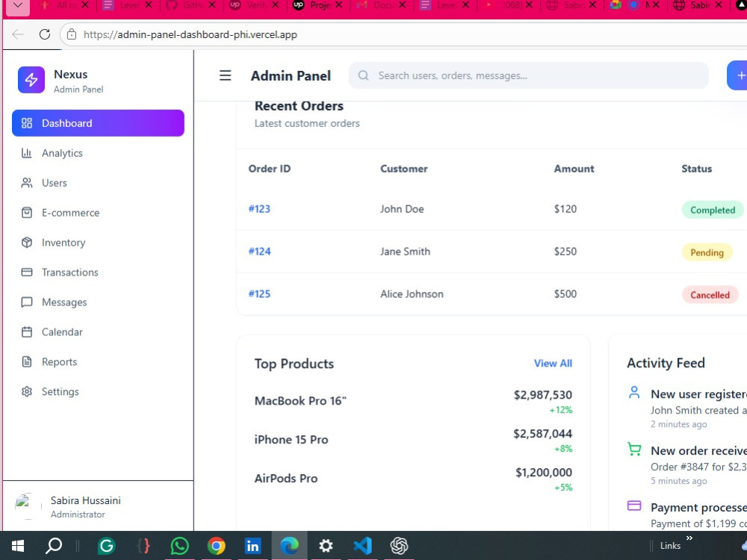
Task: Close the Proje browser tab
Action: pyautogui.click(x=338, y=5)
